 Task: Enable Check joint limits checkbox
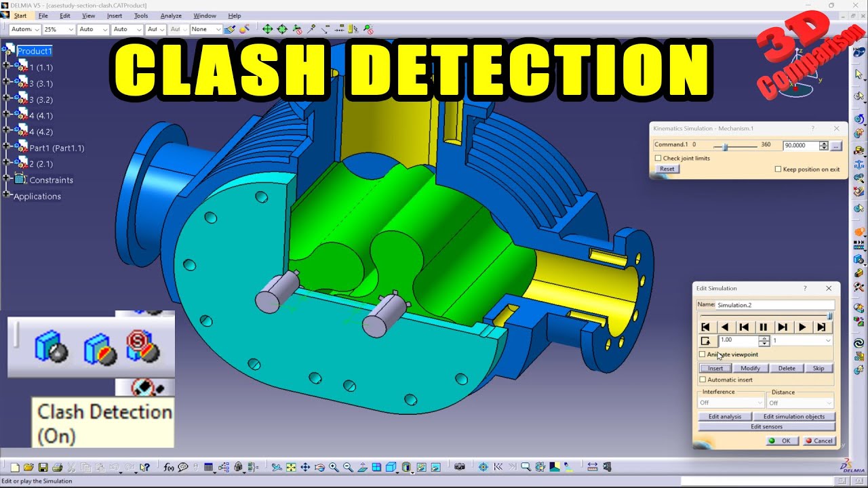click(x=658, y=158)
